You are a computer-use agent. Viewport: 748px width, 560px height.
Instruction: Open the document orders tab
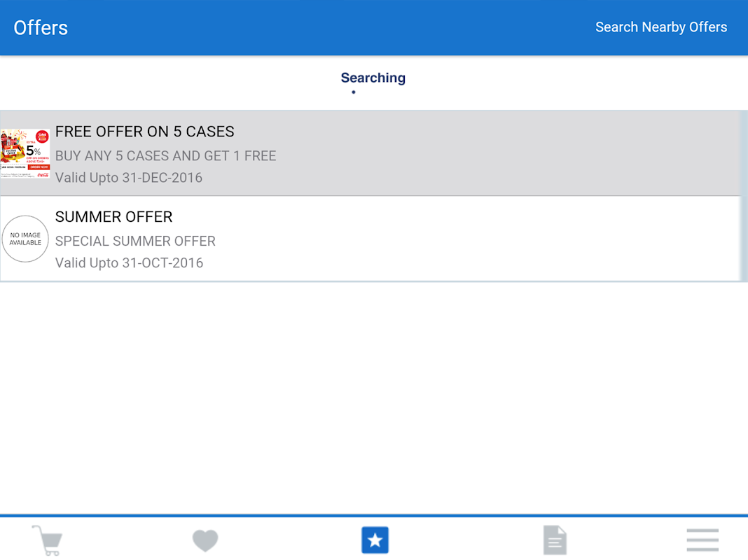click(554, 540)
